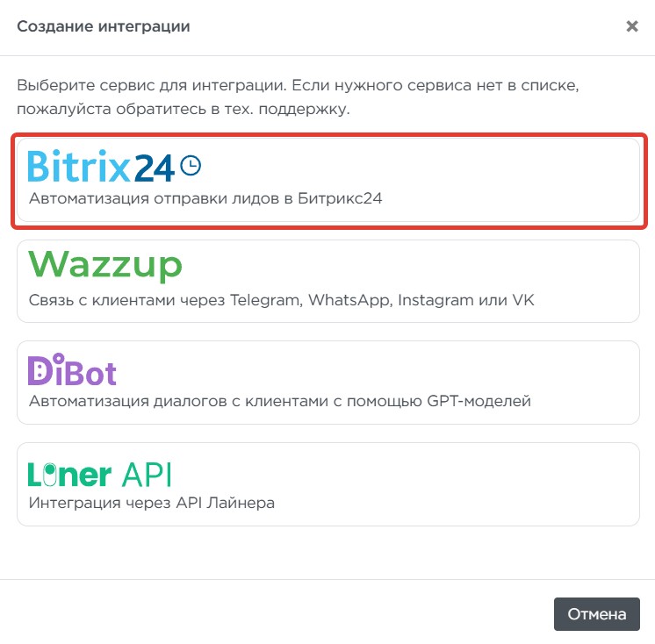This screenshot has width=655, height=644.
Task: Click the Bitrix24 logo
Action: click(102, 166)
